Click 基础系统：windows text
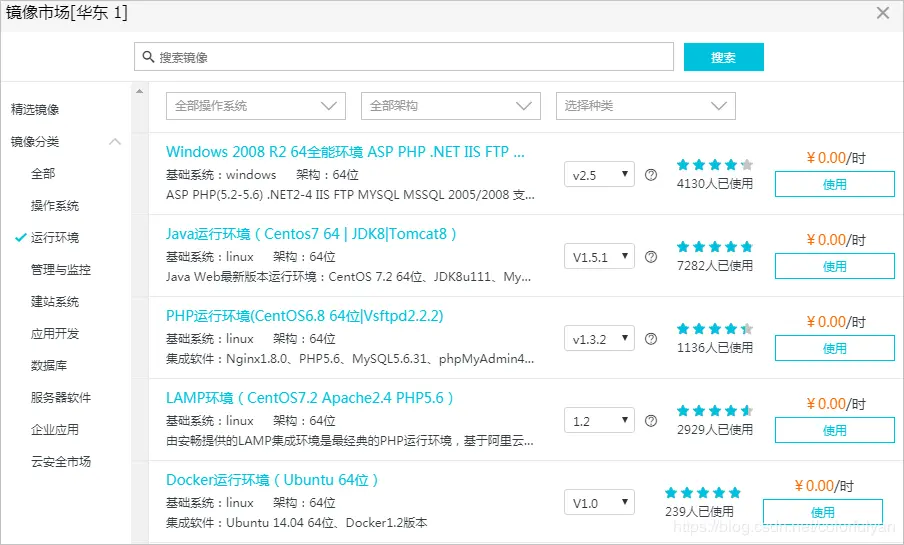 (221, 175)
